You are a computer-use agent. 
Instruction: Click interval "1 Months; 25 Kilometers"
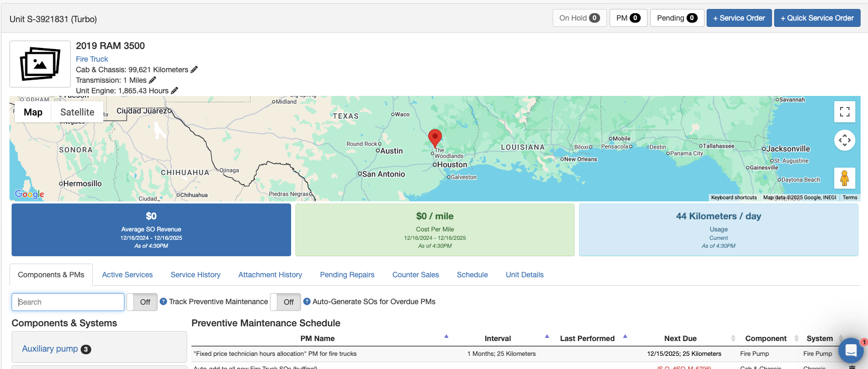pyautogui.click(x=501, y=354)
